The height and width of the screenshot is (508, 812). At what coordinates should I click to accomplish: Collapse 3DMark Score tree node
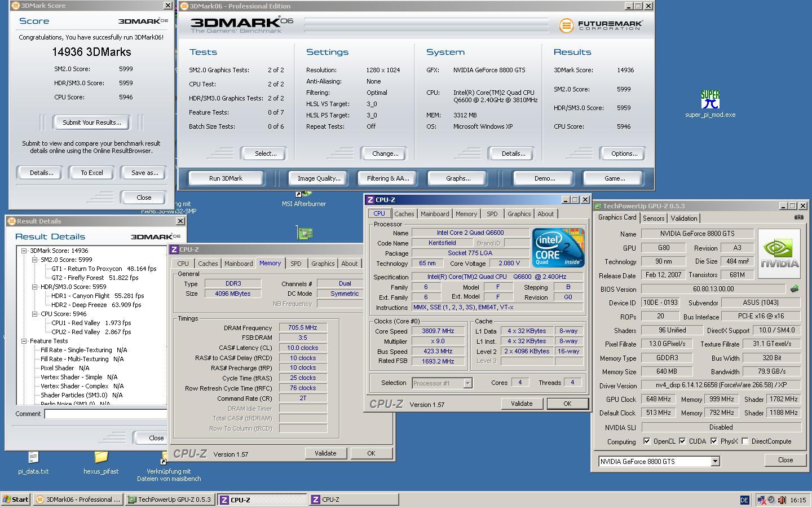[x=24, y=251]
